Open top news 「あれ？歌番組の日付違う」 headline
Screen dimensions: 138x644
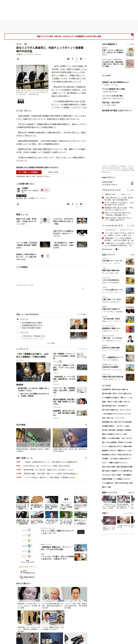click(x=32, y=355)
